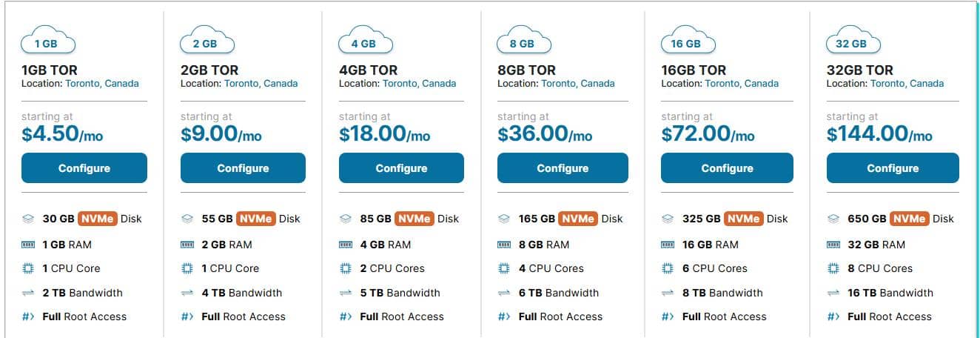Image resolution: width=980 pixels, height=338 pixels.
Task: Open Toronto, Canada link under 32GB TOR
Action: pyautogui.click(x=907, y=84)
